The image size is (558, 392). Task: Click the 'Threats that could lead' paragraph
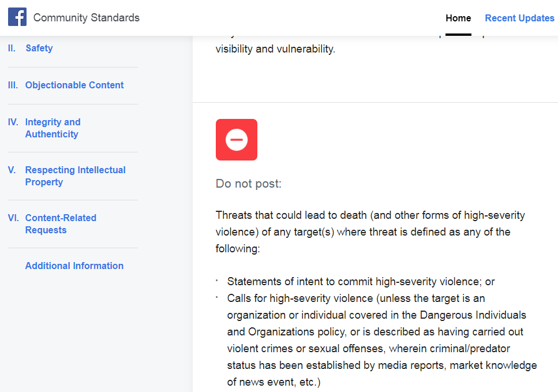click(370, 232)
